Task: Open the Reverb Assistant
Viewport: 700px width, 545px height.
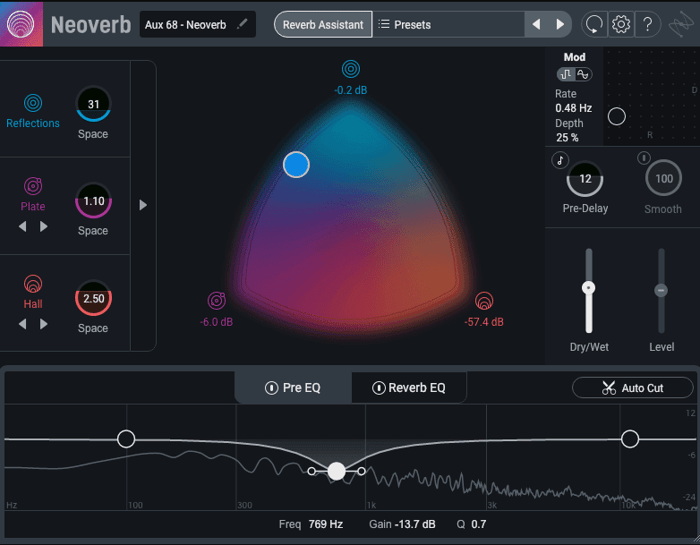Action: 323,25
